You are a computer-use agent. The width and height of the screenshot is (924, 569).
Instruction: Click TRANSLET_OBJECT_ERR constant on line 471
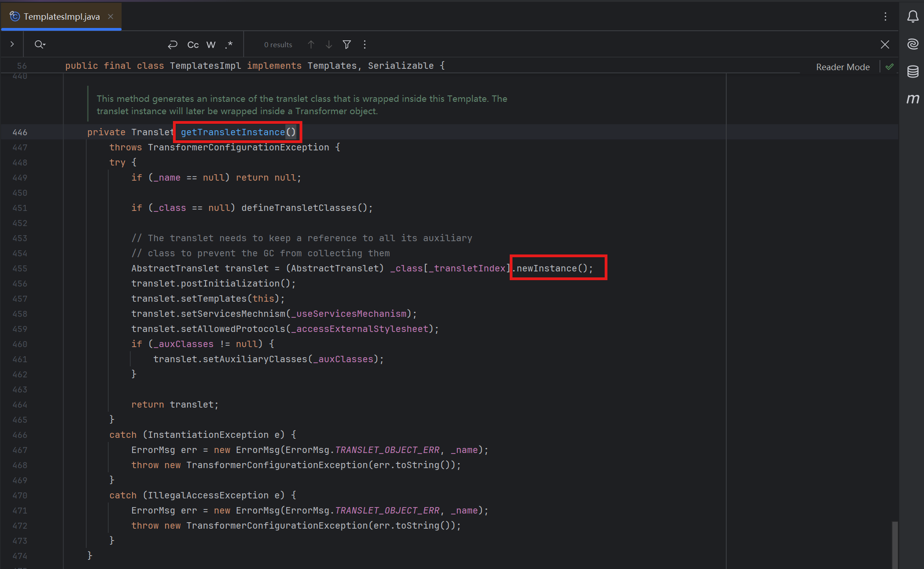tap(387, 510)
